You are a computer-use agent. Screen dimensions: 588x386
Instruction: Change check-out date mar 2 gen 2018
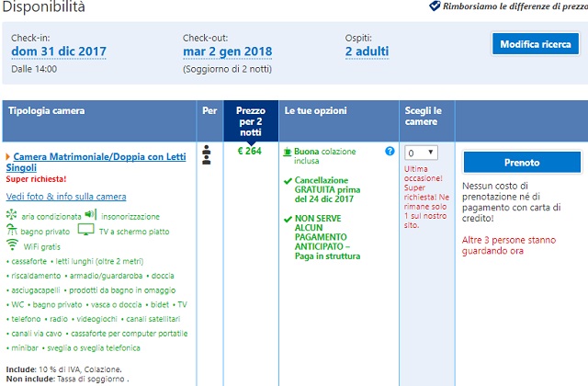[228, 51]
